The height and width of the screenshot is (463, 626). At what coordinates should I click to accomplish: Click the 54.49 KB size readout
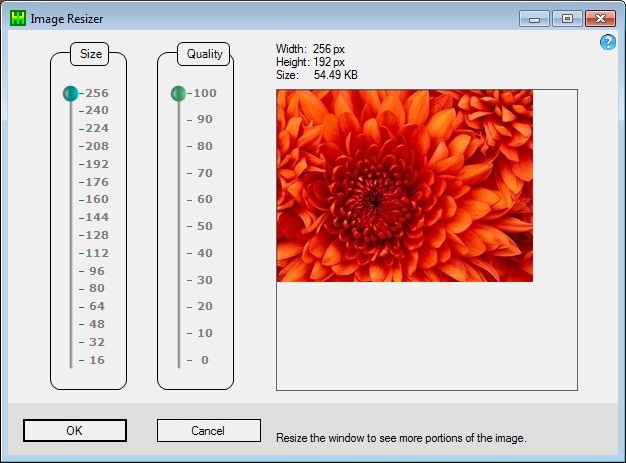coord(335,75)
